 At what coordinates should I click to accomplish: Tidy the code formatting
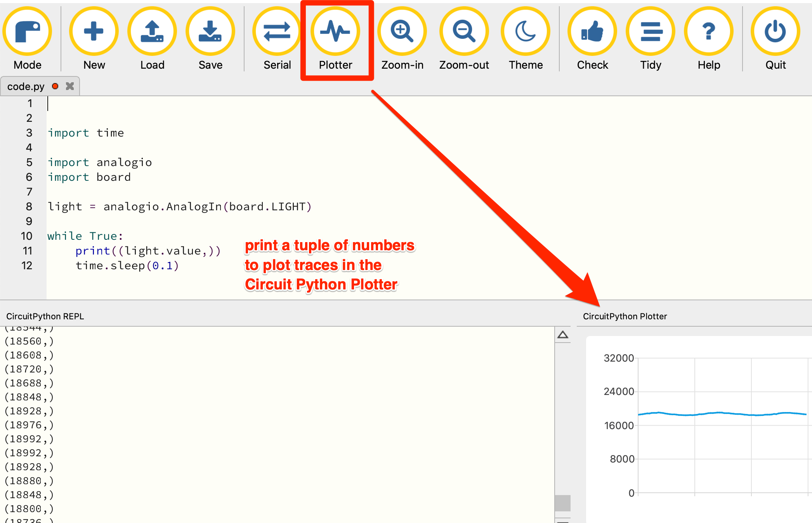tap(651, 32)
